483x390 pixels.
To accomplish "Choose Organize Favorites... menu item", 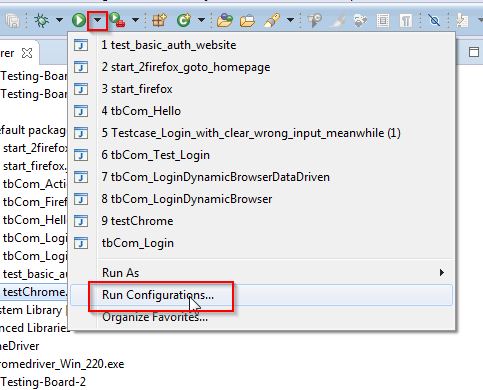I will point(261,317).
